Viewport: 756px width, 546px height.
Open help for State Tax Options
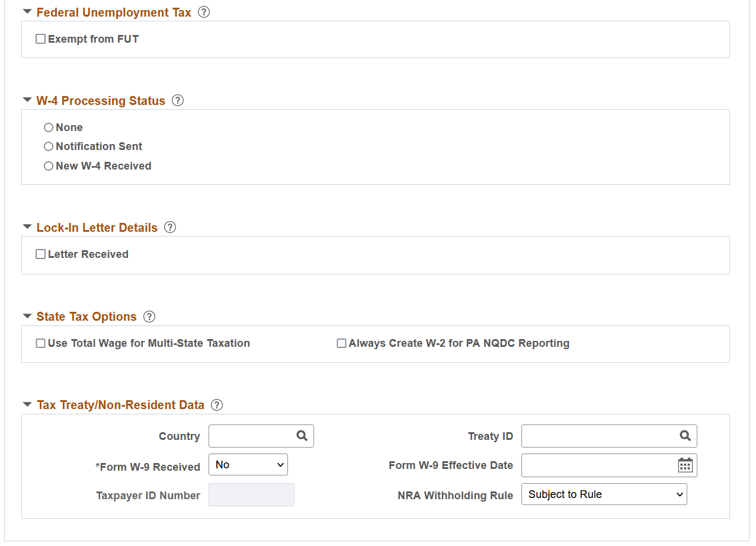point(149,317)
